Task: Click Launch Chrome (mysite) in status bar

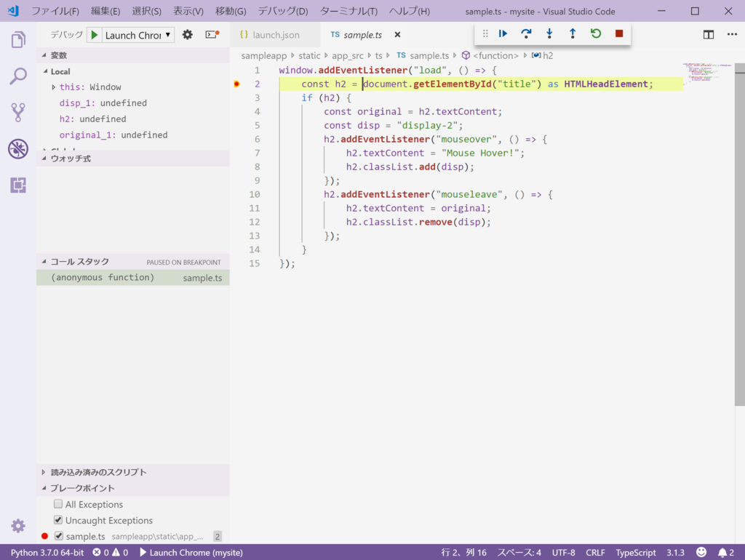Action: [191, 553]
